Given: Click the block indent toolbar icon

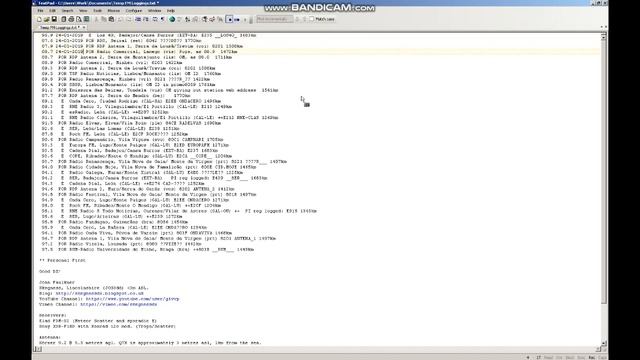Looking at the screenshot, I should [x=146, y=19].
